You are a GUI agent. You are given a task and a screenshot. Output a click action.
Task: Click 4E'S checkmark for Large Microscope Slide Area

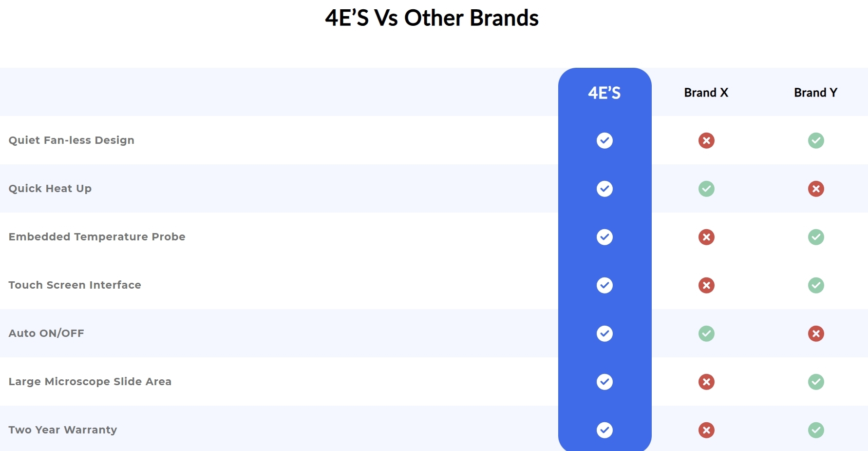click(604, 382)
